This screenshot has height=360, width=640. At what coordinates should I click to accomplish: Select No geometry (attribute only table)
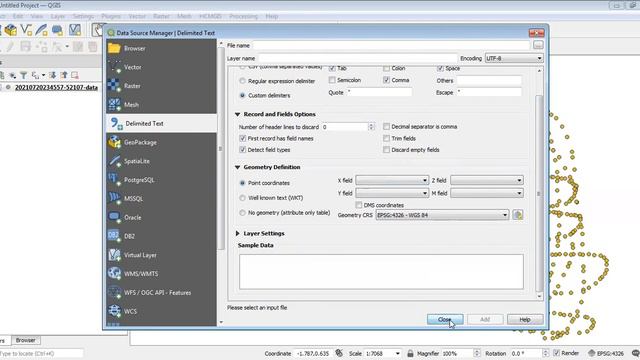point(242,213)
